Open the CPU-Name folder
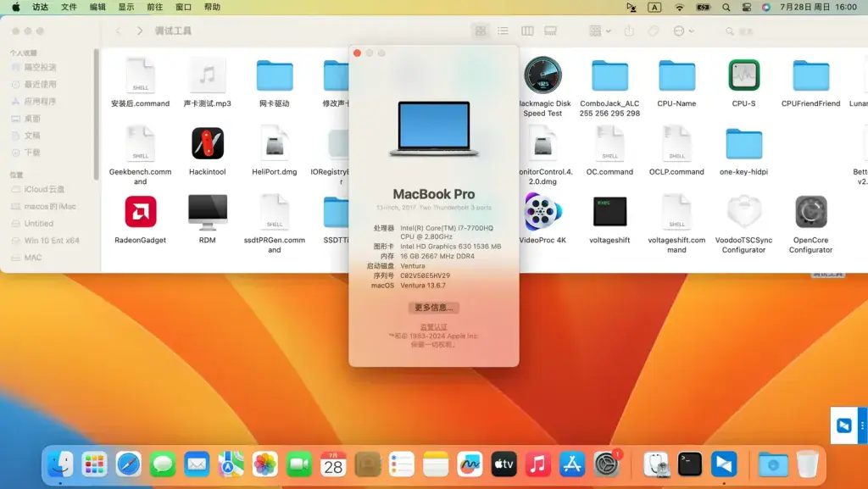Viewport: 868px width, 489px height. (676, 75)
